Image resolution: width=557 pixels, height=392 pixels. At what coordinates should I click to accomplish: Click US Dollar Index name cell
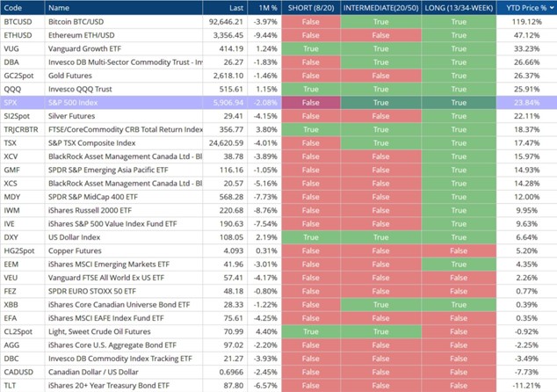coord(124,238)
